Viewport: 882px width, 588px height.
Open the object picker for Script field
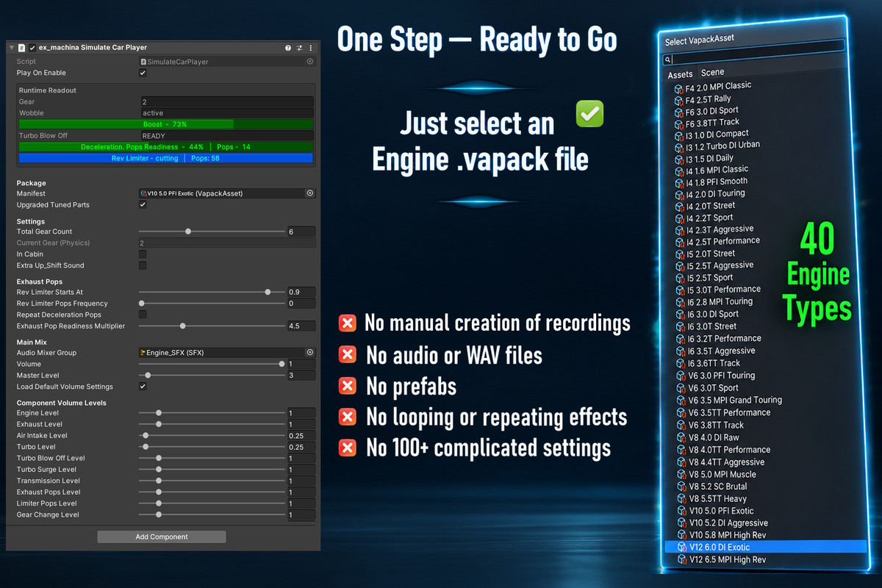tap(310, 62)
